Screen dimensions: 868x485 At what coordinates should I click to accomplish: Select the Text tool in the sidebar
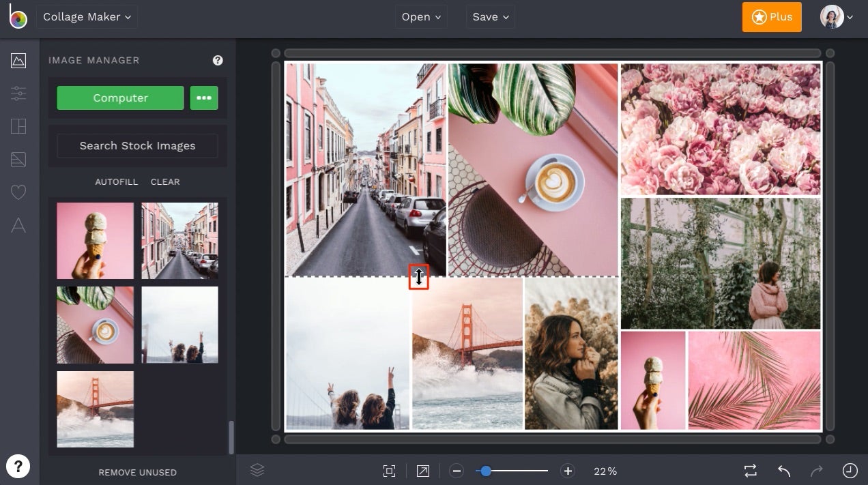[18, 225]
